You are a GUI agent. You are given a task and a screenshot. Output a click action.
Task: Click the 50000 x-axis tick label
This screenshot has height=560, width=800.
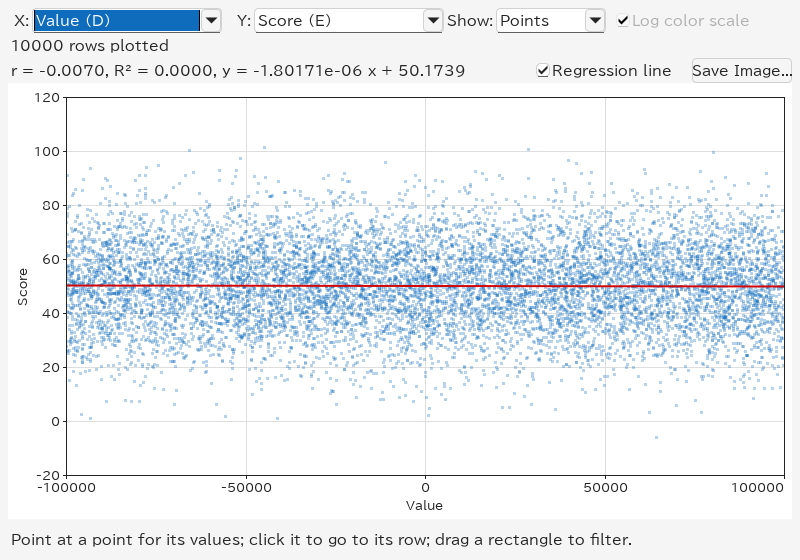coord(606,488)
